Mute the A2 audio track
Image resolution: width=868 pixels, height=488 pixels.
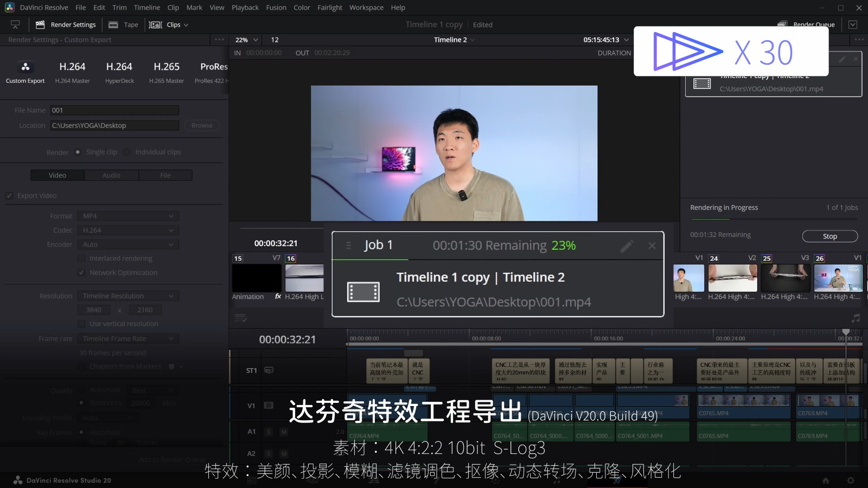pyautogui.click(x=284, y=454)
